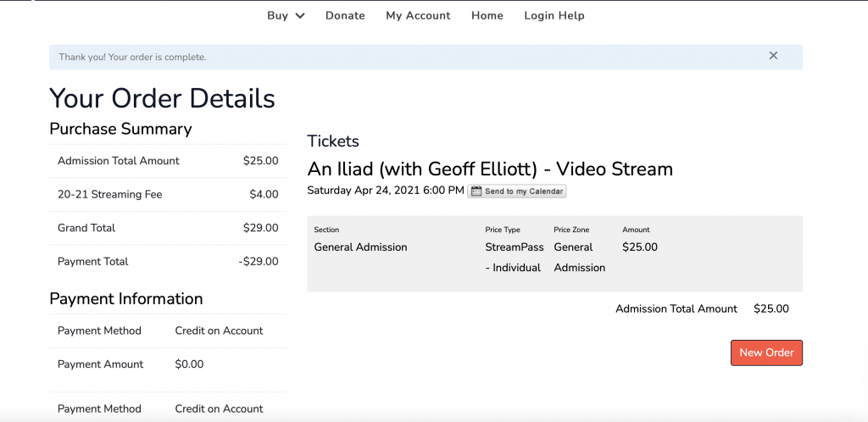Start a New Order
This screenshot has height=422, width=868.
tap(766, 353)
